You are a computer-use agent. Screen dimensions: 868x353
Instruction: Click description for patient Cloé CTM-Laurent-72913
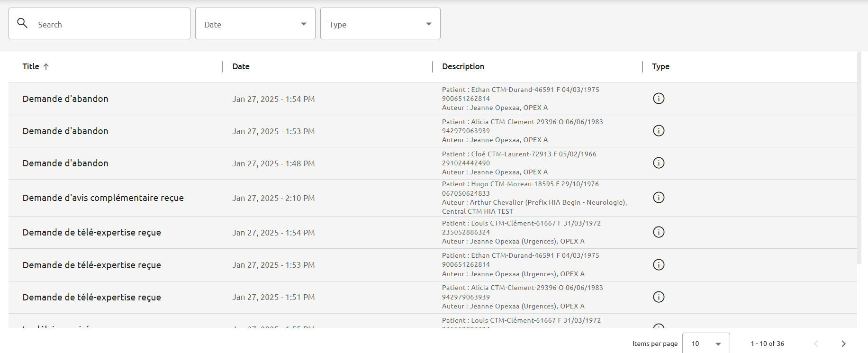pos(519,163)
